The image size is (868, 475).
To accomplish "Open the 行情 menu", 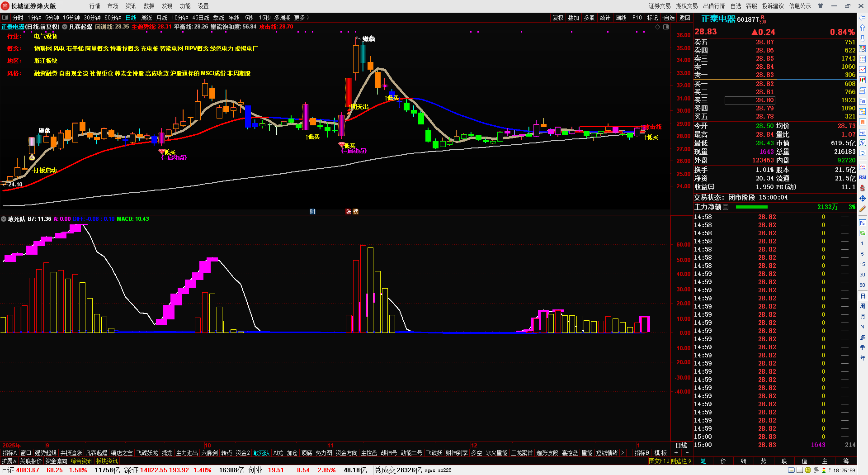I will click(95, 6).
